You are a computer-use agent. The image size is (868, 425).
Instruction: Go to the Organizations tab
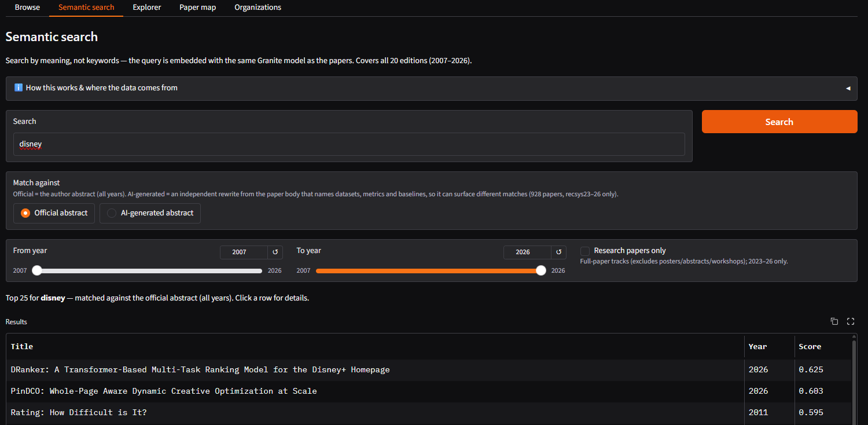point(258,8)
